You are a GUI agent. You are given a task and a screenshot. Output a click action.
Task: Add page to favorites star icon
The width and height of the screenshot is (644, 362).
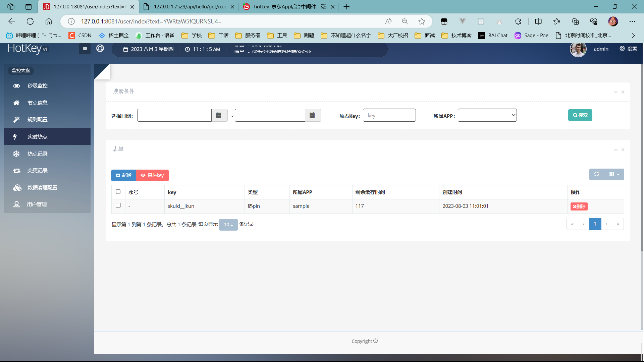point(422,21)
